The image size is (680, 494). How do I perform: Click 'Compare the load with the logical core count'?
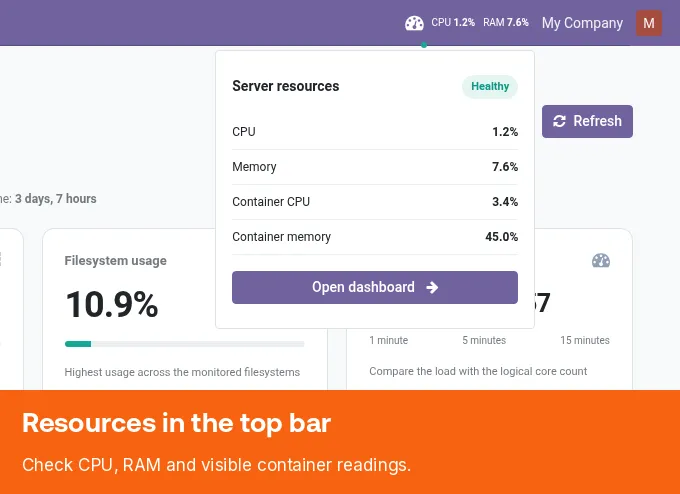[478, 372]
